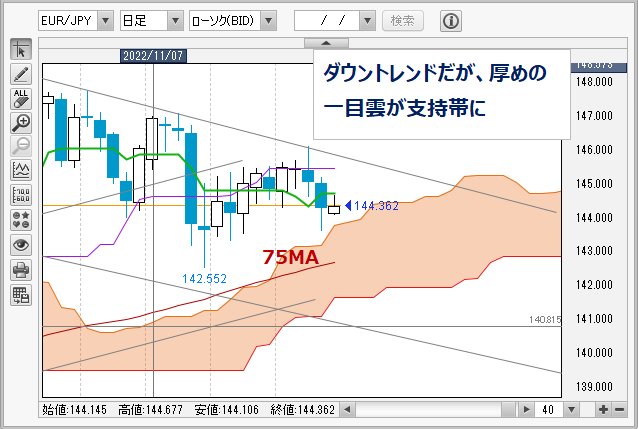Viewport: 638px width, 429px height.
Task: Click the plus button to widen candles
Action: (603, 409)
